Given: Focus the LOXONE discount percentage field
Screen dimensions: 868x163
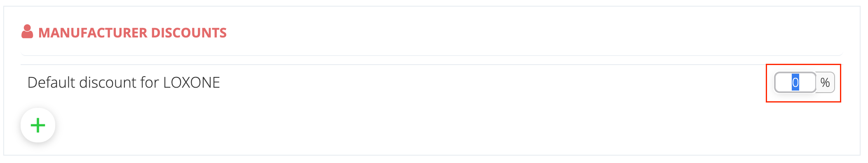Looking at the screenshot, I should point(795,83).
